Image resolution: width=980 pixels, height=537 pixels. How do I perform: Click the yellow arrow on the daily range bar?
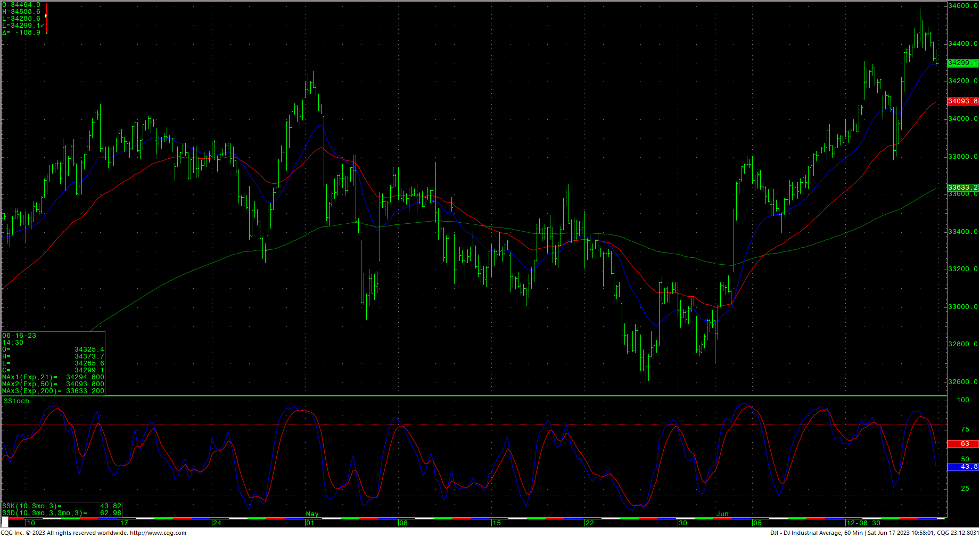(x=46, y=16)
